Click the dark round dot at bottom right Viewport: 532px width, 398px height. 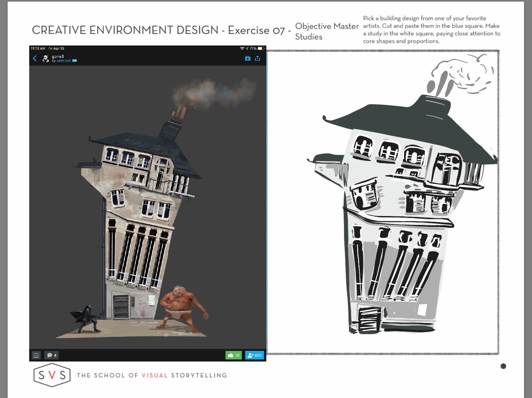tap(503, 366)
